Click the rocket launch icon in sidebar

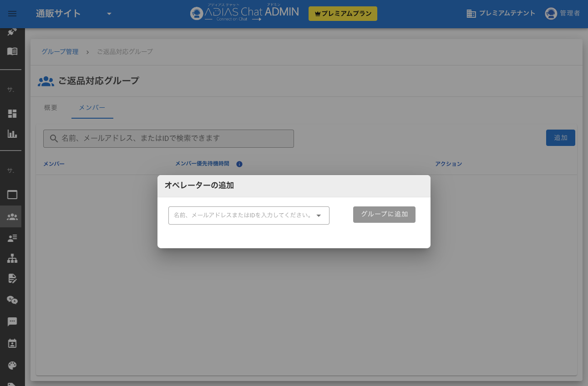coord(12,32)
